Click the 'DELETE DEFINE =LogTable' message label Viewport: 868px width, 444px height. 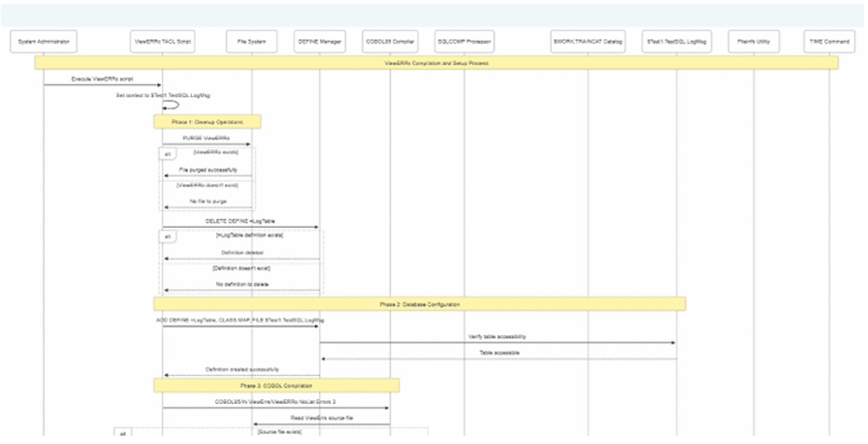click(x=240, y=222)
